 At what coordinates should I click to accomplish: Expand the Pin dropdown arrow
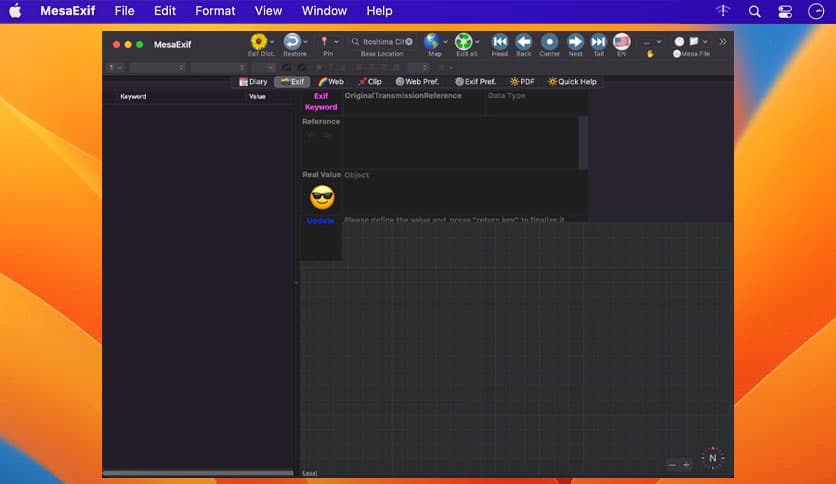[x=336, y=42]
